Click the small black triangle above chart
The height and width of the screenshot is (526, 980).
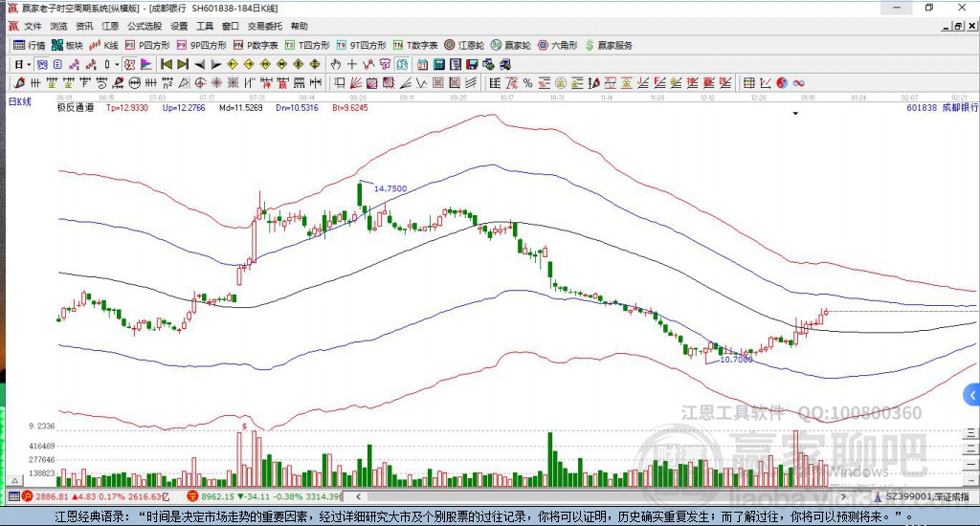[x=795, y=114]
